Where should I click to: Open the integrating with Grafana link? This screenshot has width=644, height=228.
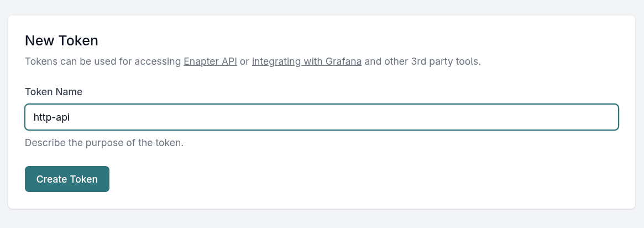[307, 61]
